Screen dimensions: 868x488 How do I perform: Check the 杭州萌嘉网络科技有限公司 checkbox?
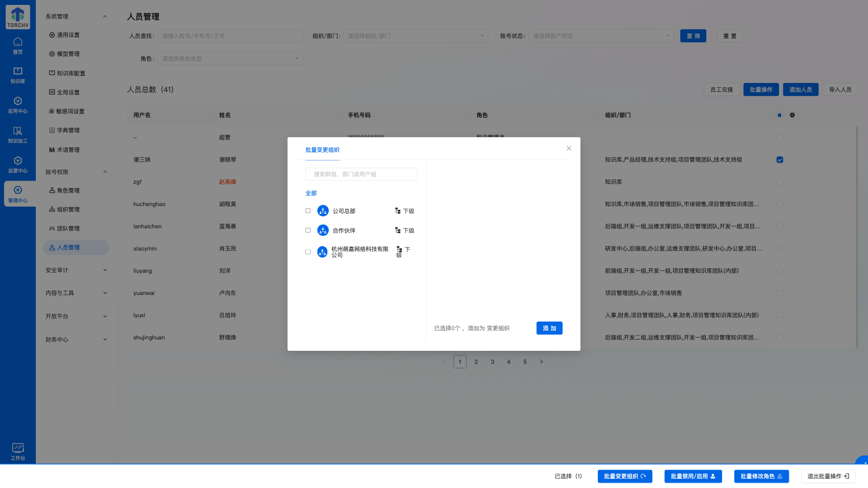point(308,252)
